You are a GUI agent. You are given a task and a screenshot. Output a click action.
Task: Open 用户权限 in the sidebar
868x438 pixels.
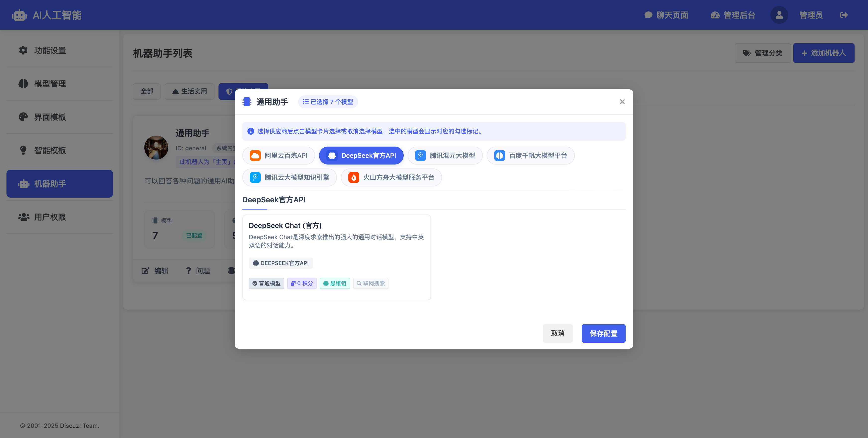coord(60,217)
